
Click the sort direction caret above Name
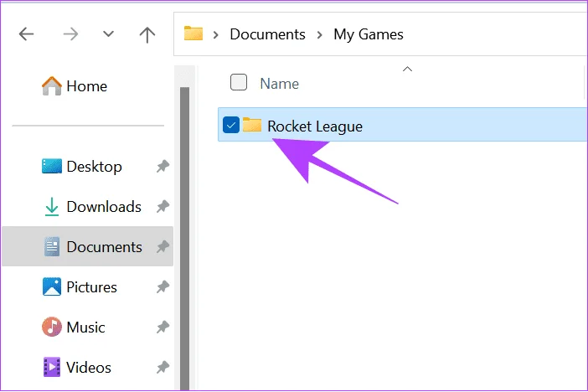(x=407, y=69)
